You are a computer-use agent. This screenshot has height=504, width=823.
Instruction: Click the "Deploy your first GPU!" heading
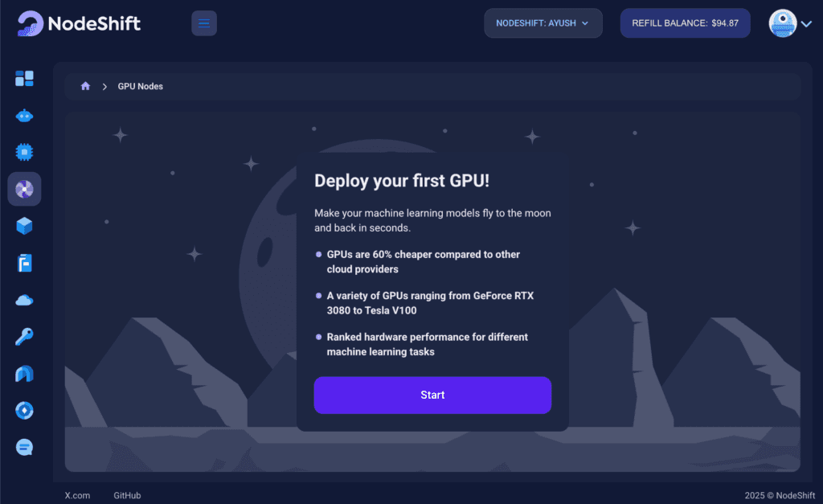coord(402,181)
